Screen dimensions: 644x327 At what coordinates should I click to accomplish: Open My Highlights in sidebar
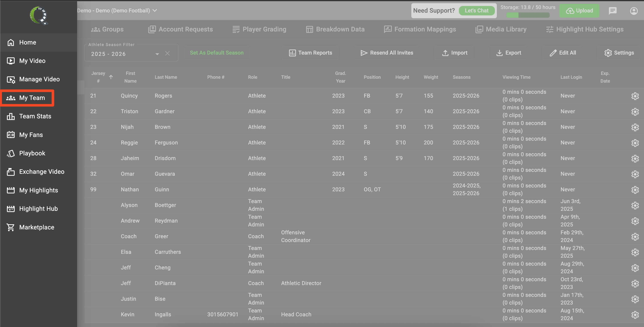click(x=39, y=190)
